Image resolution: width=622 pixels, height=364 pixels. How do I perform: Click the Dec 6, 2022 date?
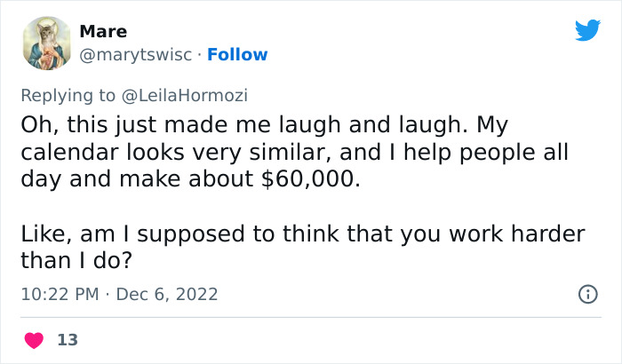pos(168,294)
